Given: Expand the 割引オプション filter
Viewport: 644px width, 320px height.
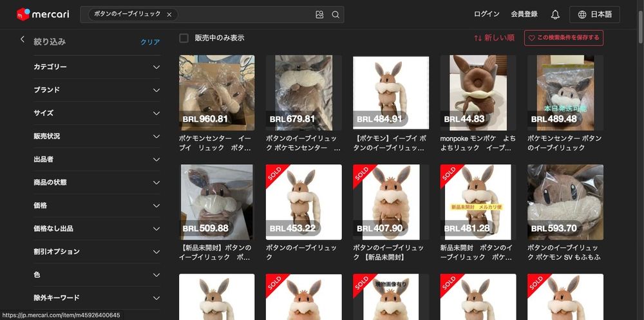Looking at the screenshot, I should coord(97,251).
